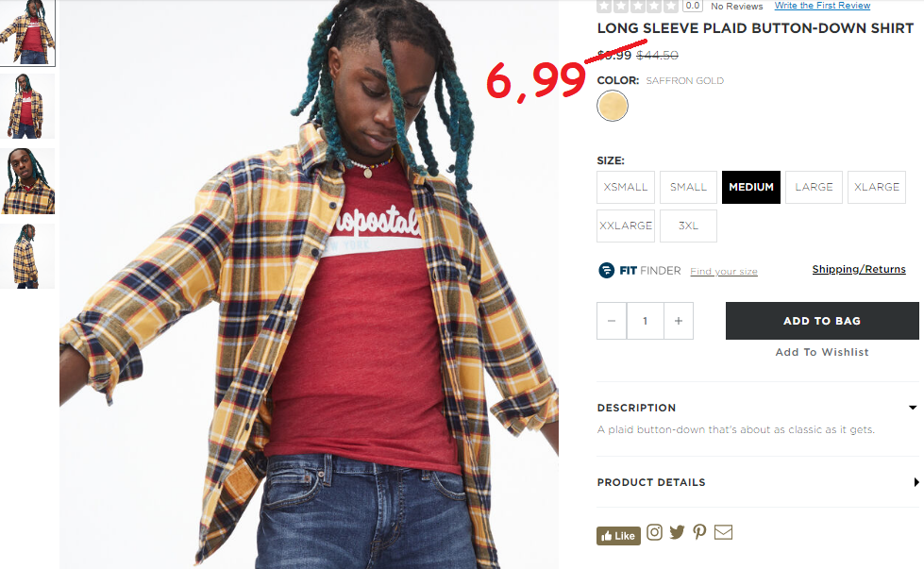Open the Instagram share icon
The width and height of the screenshot is (924, 569).
[x=654, y=532]
